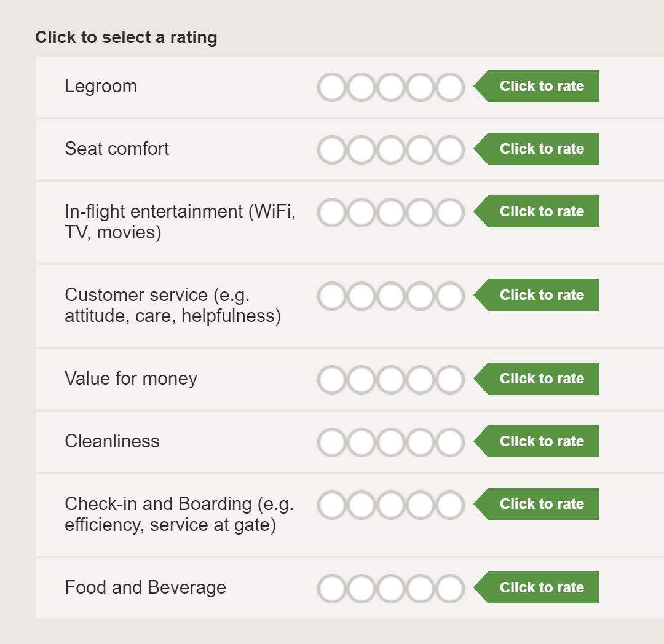This screenshot has width=664, height=644.
Task: Rate Food and Beverage with fourth circle
Action: click(421, 589)
